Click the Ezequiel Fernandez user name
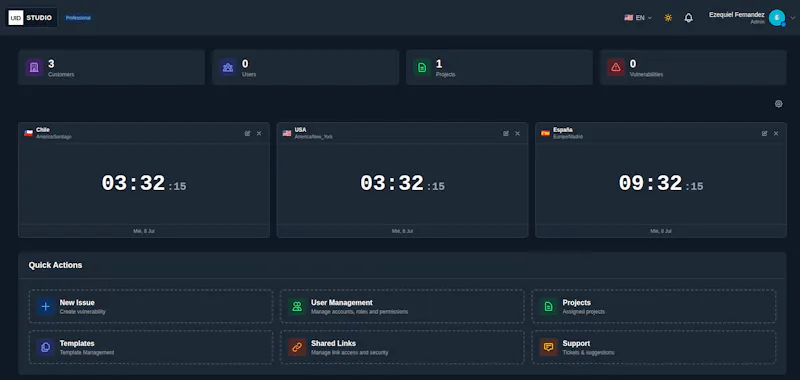This screenshot has width=800, height=380. 736,15
